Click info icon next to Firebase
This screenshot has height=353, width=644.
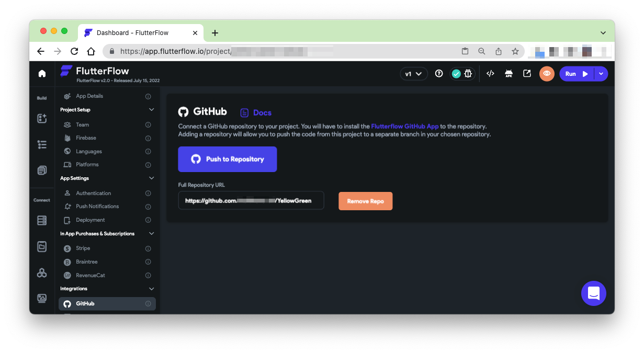[148, 138]
